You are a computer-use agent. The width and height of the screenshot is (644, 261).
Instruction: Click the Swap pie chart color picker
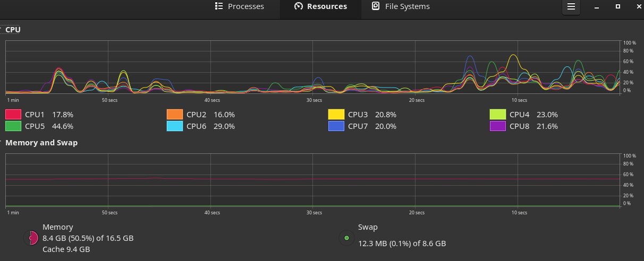tap(346, 238)
